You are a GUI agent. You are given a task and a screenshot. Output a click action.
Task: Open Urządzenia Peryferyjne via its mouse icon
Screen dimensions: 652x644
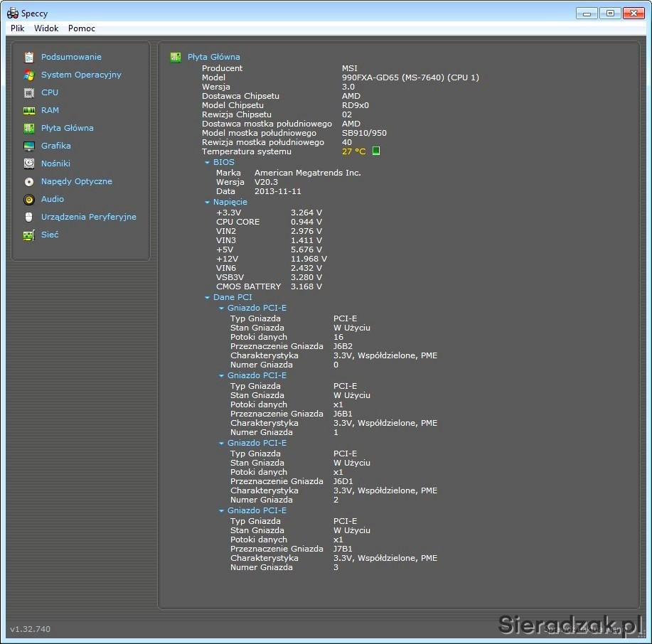(x=28, y=217)
